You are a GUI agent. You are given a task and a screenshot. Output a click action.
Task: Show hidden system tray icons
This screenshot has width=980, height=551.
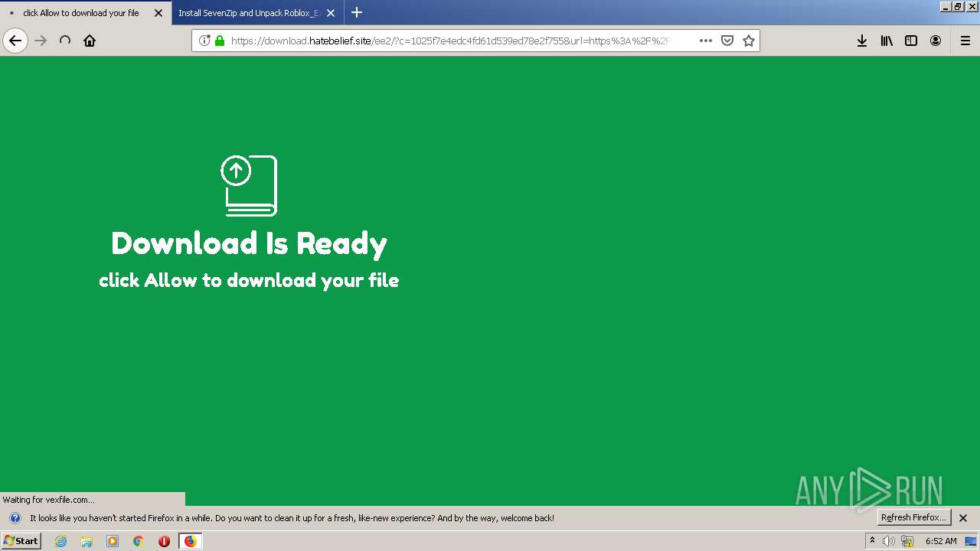(872, 541)
